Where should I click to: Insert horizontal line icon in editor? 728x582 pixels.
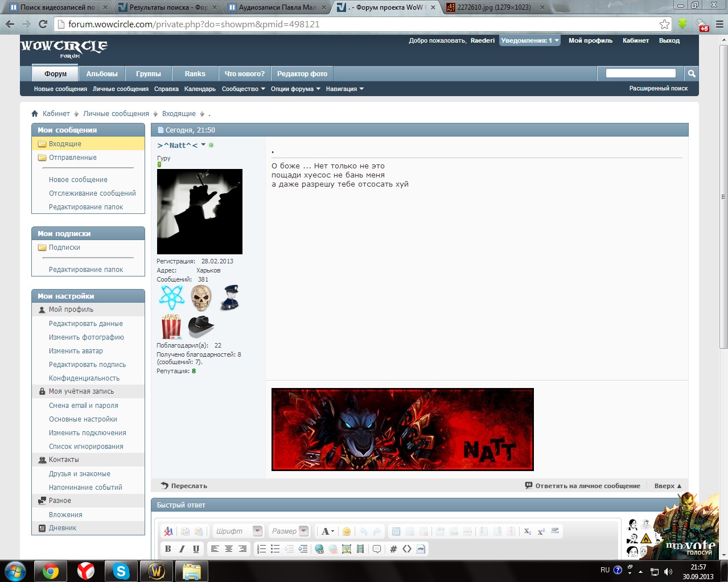click(556, 531)
